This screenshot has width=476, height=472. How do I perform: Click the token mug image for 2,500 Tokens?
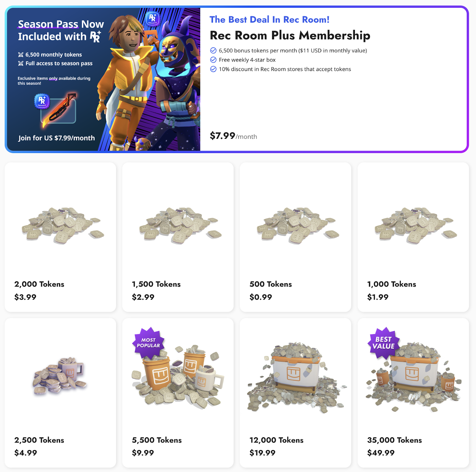pyautogui.click(x=60, y=376)
